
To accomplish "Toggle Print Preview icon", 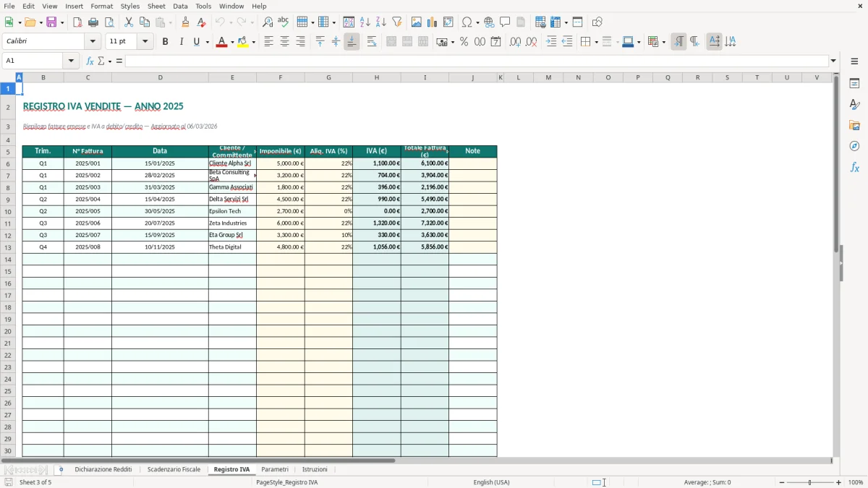I will 109,22.
